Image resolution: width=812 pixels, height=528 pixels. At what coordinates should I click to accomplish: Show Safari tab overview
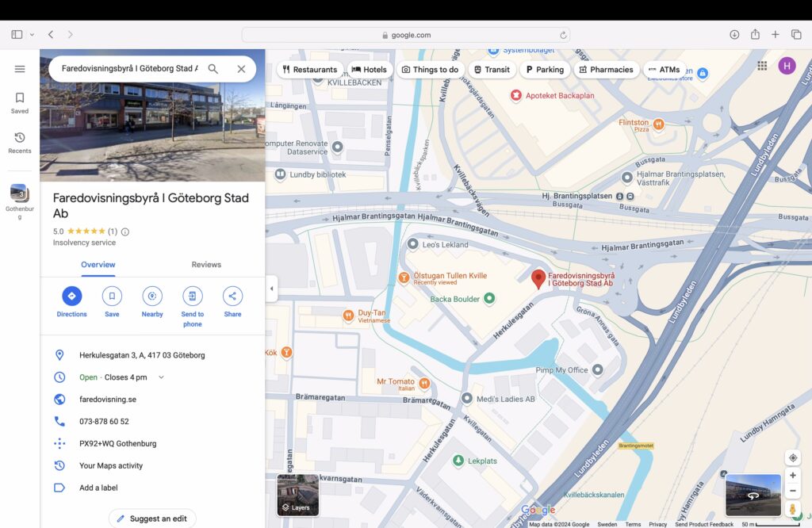point(796,35)
